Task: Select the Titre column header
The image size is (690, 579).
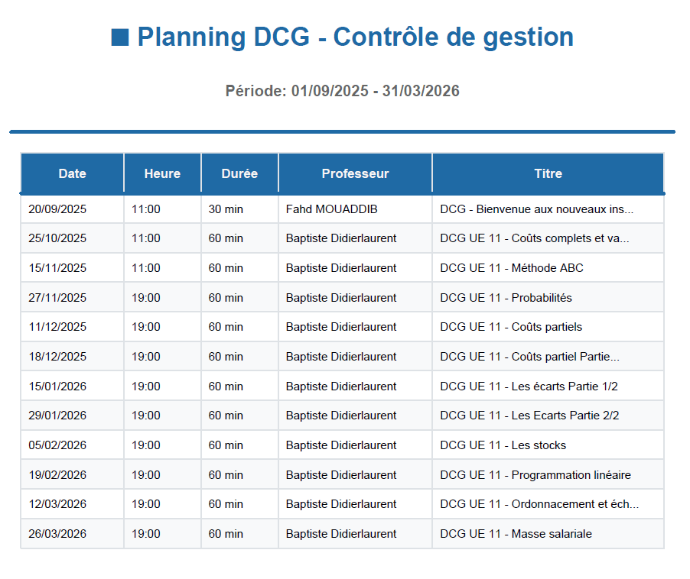Action: coord(548,173)
